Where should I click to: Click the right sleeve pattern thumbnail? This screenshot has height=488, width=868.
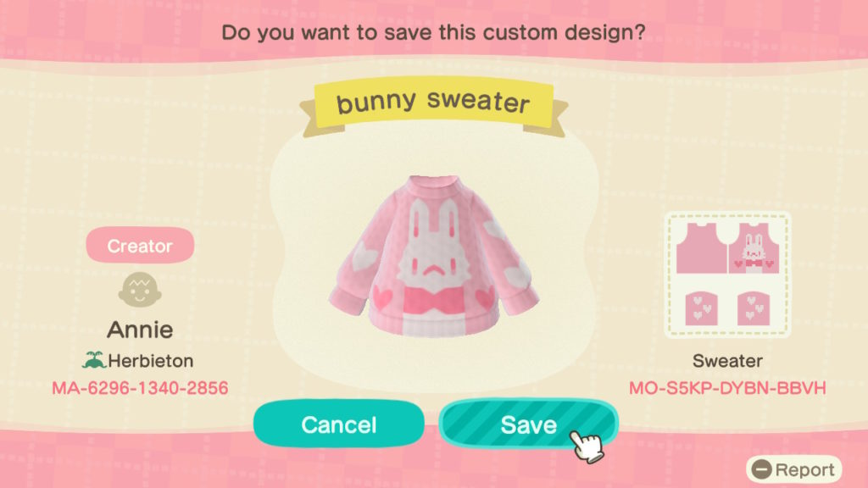[754, 308]
